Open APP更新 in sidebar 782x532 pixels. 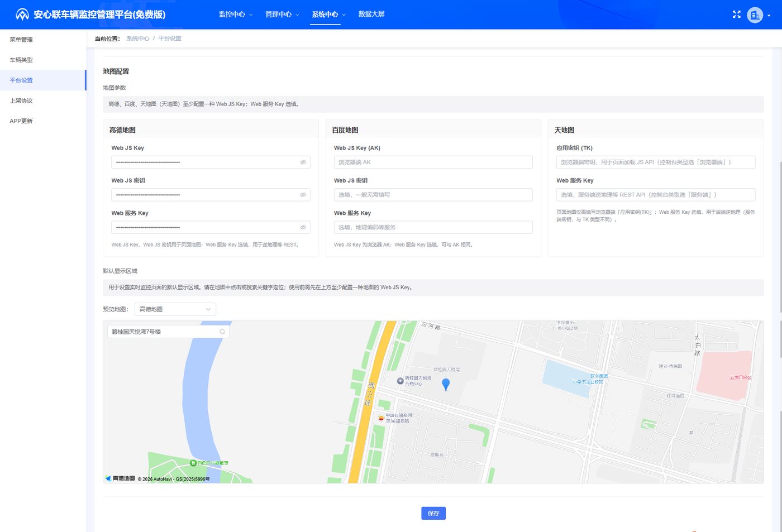43,121
